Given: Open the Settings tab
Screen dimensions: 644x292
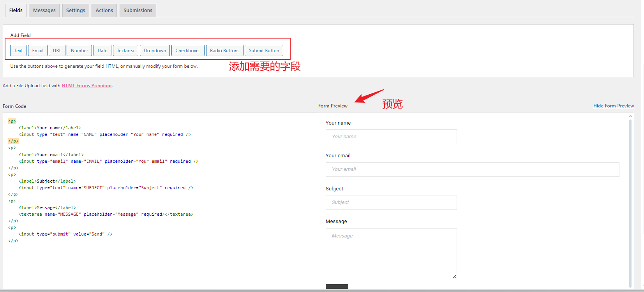Looking at the screenshot, I should pos(76,11).
